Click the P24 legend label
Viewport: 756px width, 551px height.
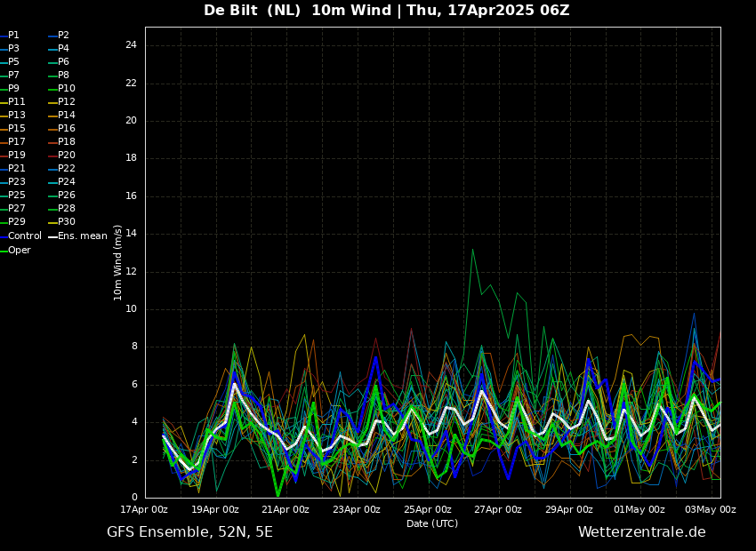[x=66, y=182]
